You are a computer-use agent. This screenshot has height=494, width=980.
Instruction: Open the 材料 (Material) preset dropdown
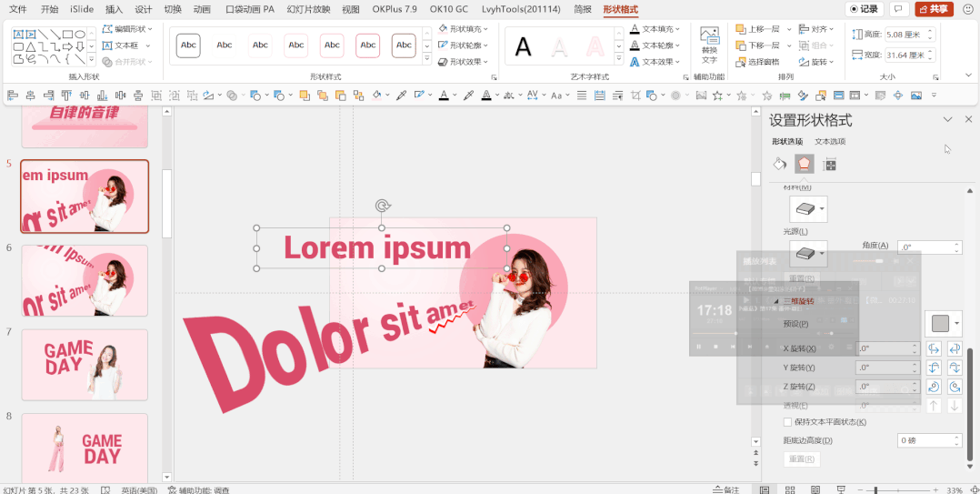coord(808,209)
